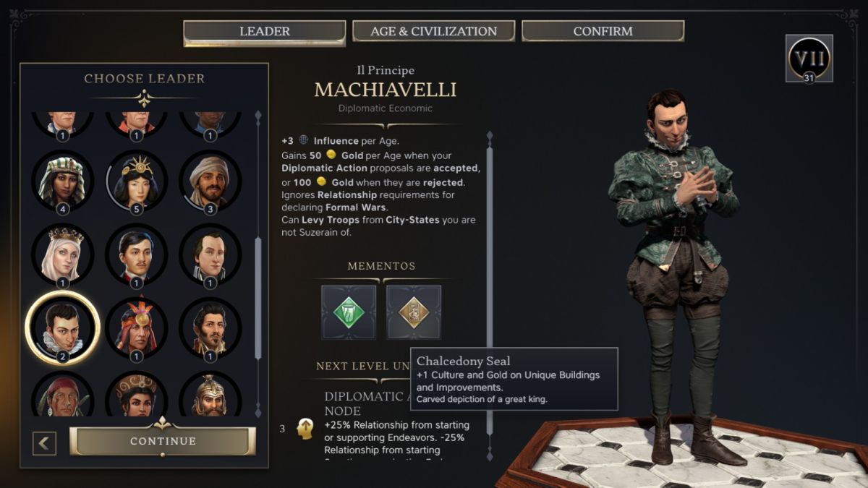Screen dimensions: 868x488
Task: Choose the dark-bearded leader in red coat
Action: (210, 328)
